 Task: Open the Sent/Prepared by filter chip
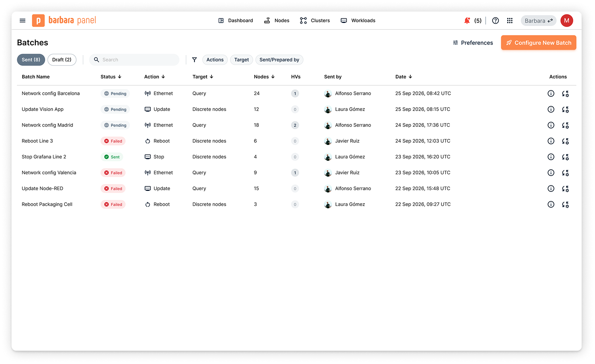click(x=279, y=60)
